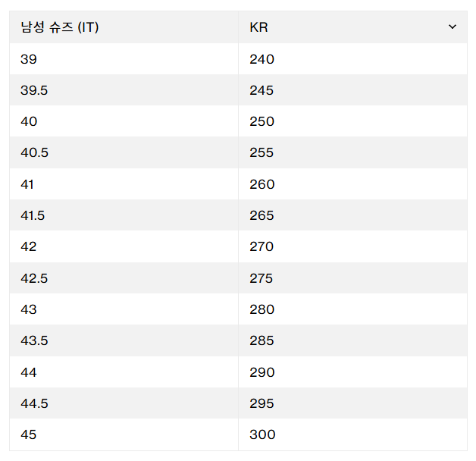Pick IT size 40.5 cell

click(x=34, y=152)
